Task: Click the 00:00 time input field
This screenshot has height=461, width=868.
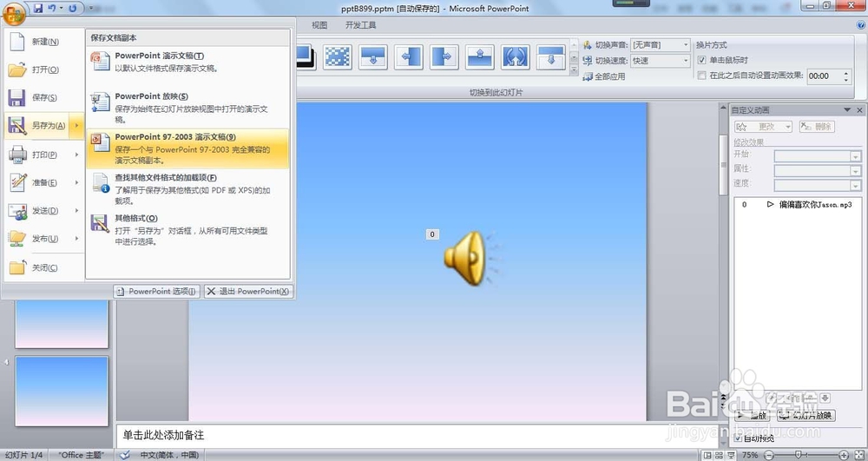Action: [824, 76]
